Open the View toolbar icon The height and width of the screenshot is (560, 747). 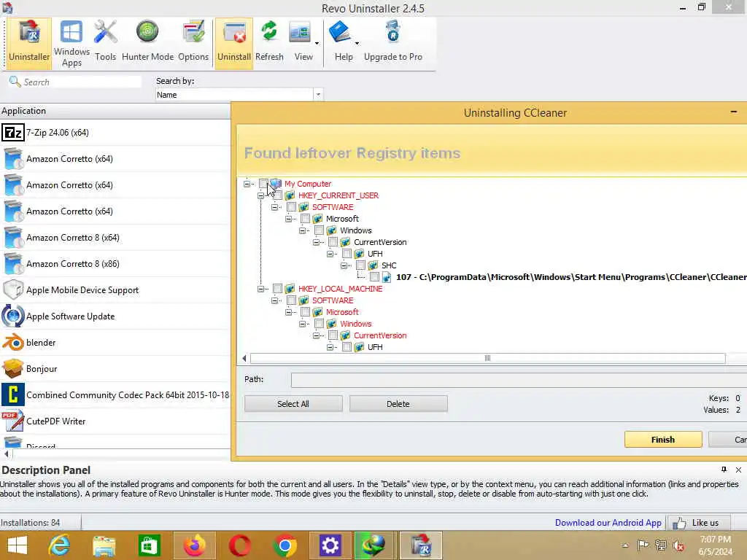pyautogui.click(x=300, y=33)
